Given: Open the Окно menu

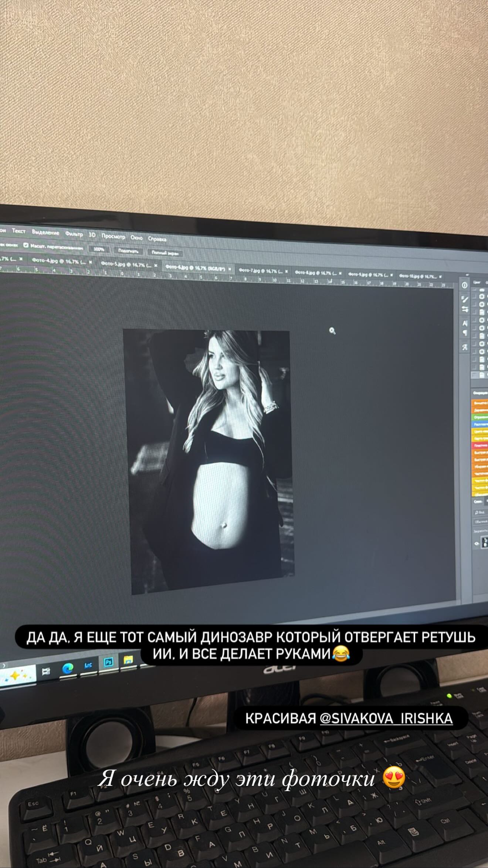Looking at the screenshot, I should coord(136,238).
